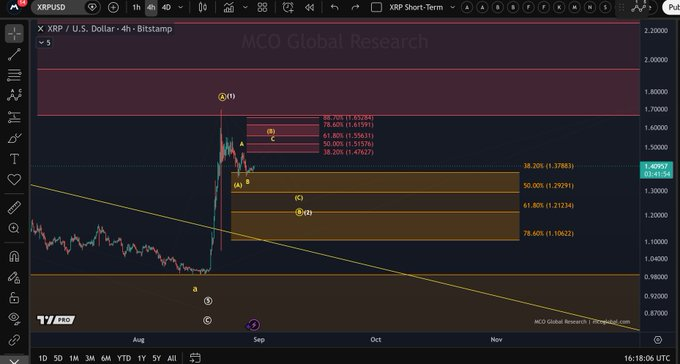Toggle the magnet snapping mode

pos(14,256)
